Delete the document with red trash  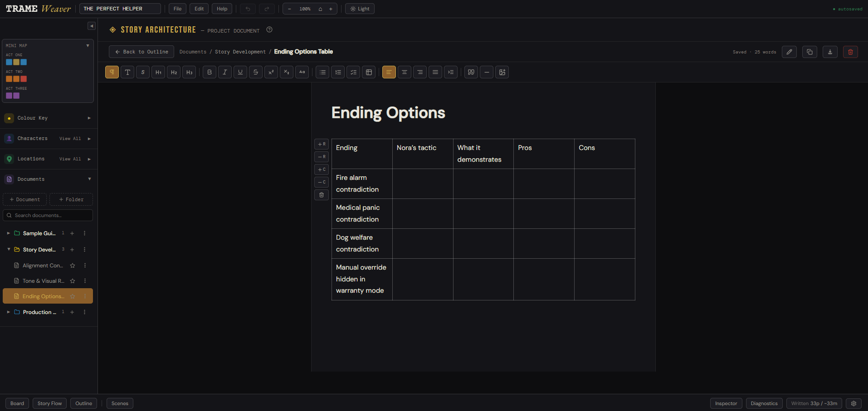pos(850,52)
